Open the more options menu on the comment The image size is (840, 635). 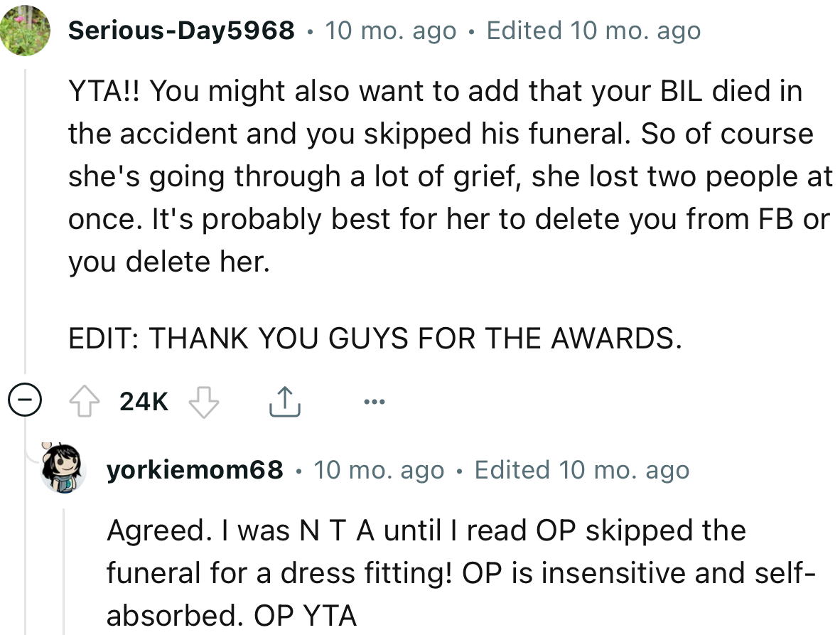[375, 400]
